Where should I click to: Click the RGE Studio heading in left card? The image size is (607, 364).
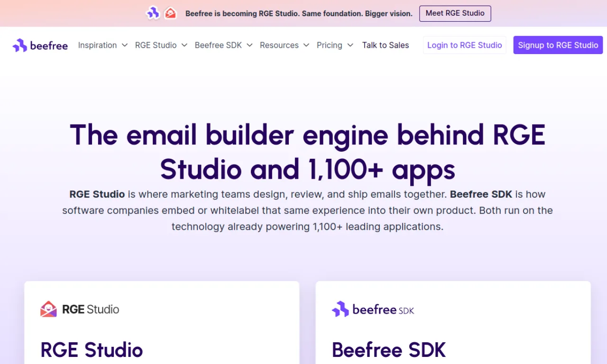tap(92, 350)
